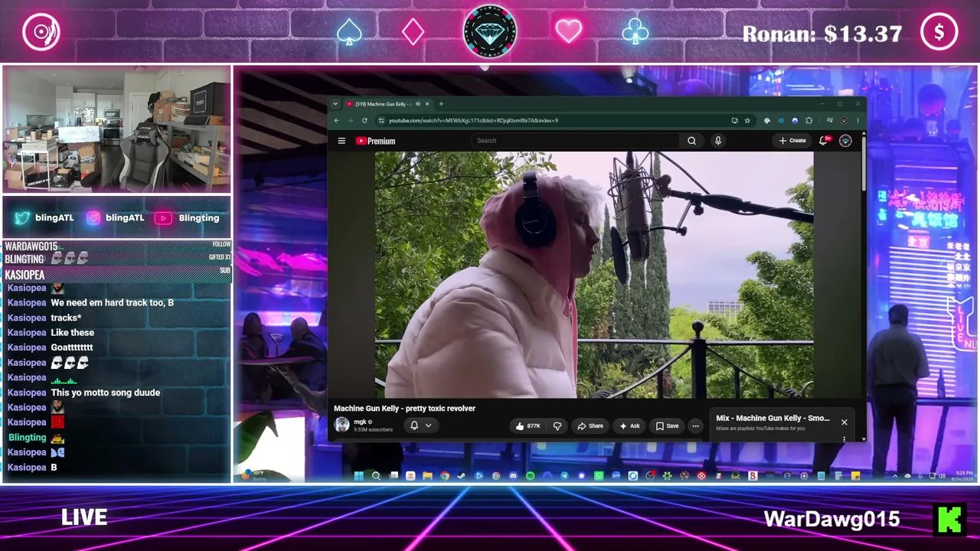Image resolution: width=980 pixels, height=551 pixels.
Task: Select the Machine Gun Kelly browser tab
Action: tap(387, 104)
